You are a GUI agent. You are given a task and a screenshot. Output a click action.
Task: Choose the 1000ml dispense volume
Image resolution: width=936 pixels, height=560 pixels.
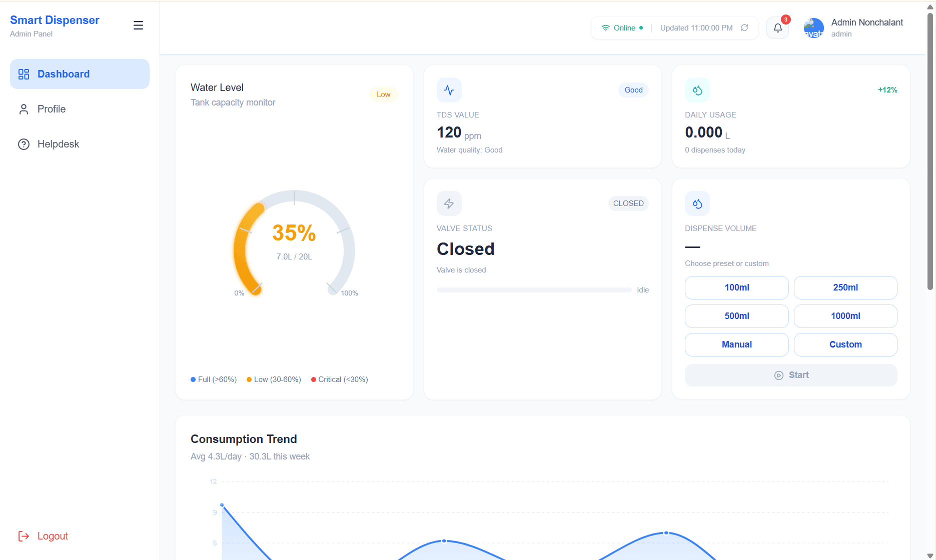[x=845, y=316]
